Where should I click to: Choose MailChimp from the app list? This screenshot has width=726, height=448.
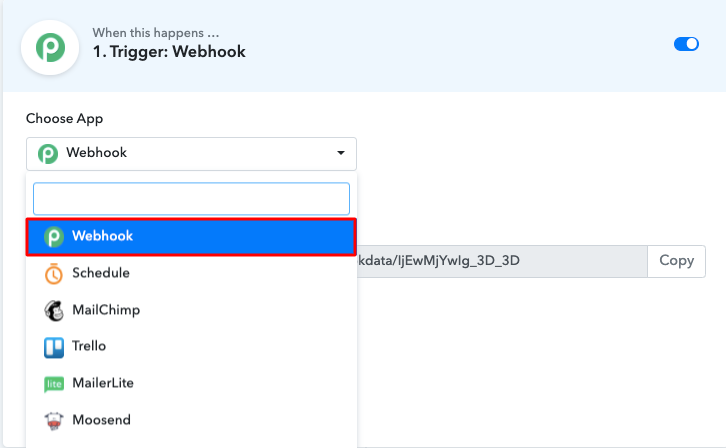[x=191, y=310]
